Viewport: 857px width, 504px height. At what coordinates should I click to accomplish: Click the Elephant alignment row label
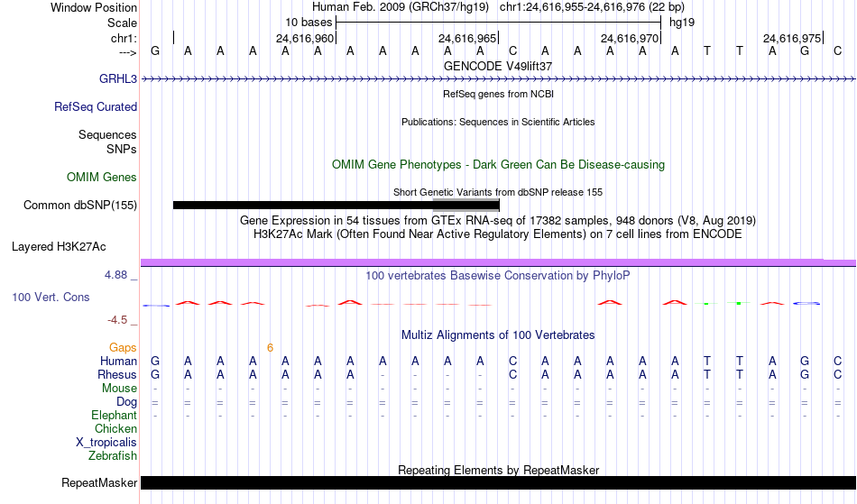click(x=114, y=416)
